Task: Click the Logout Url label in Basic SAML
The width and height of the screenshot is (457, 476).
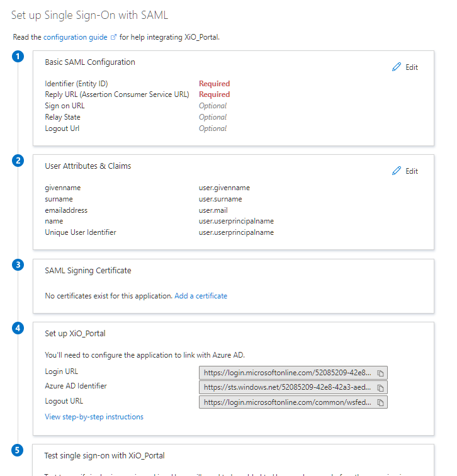Action: click(x=62, y=128)
